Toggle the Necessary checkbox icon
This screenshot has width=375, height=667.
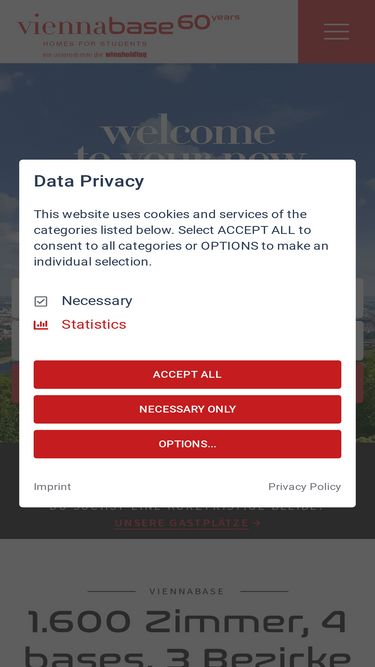(41, 302)
